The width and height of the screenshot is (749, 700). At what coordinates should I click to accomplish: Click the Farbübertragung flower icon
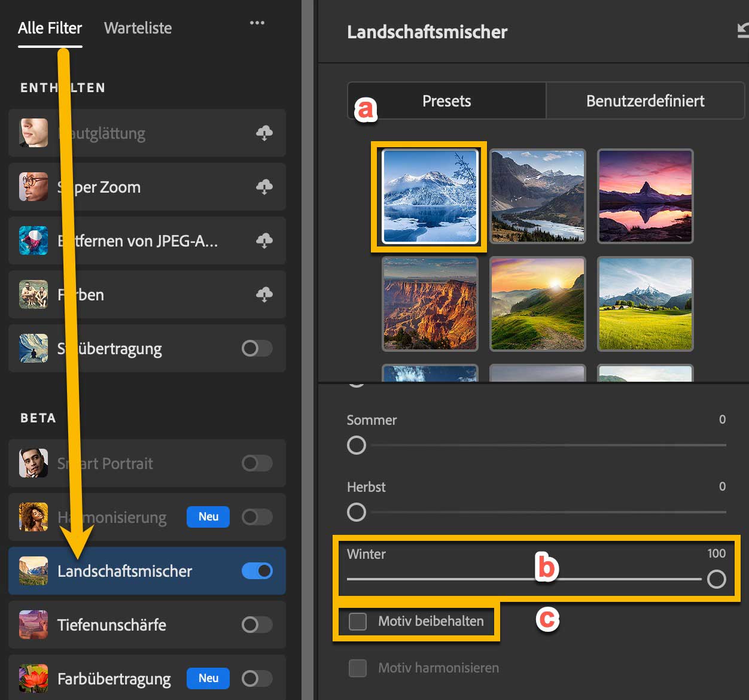tap(34, 678)
